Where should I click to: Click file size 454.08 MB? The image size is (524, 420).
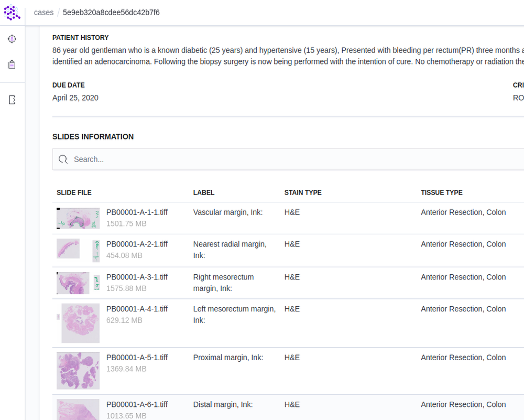pos(124,255)
